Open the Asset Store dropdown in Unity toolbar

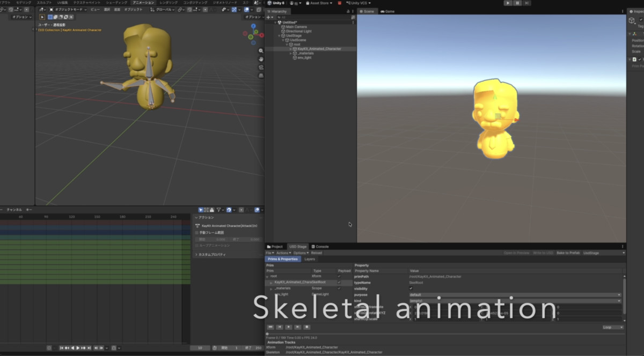[319, 3]
